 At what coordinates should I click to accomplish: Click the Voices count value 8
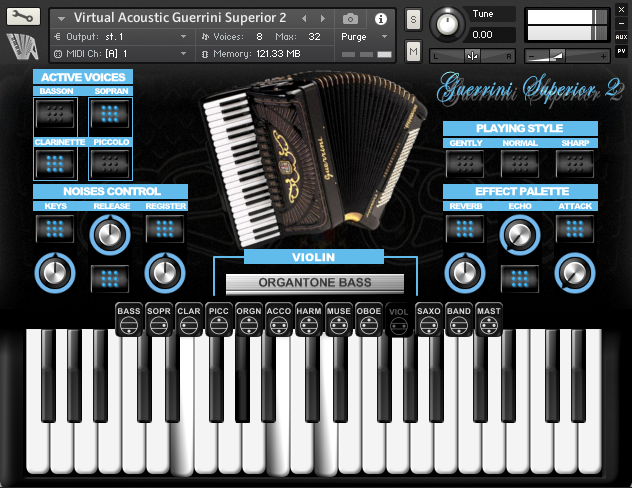coord(259,37)
